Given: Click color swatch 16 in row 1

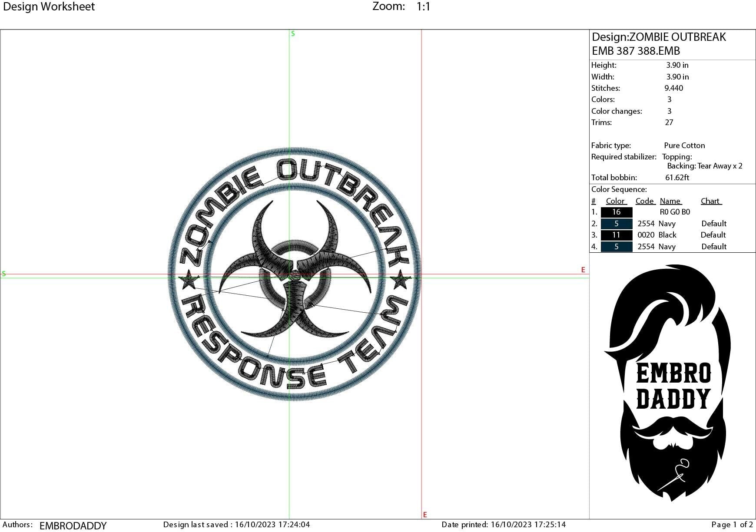Looking at the screenshot, I should pos(616,212).
